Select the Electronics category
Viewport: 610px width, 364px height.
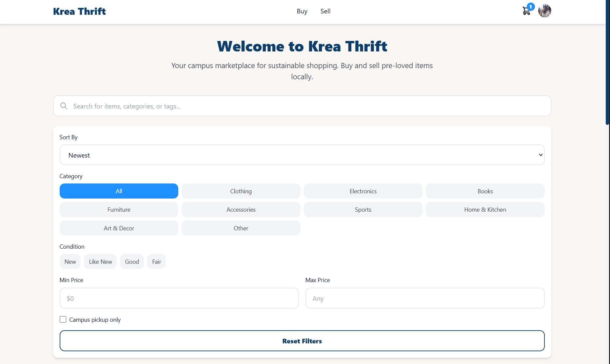tap(363, 191)
